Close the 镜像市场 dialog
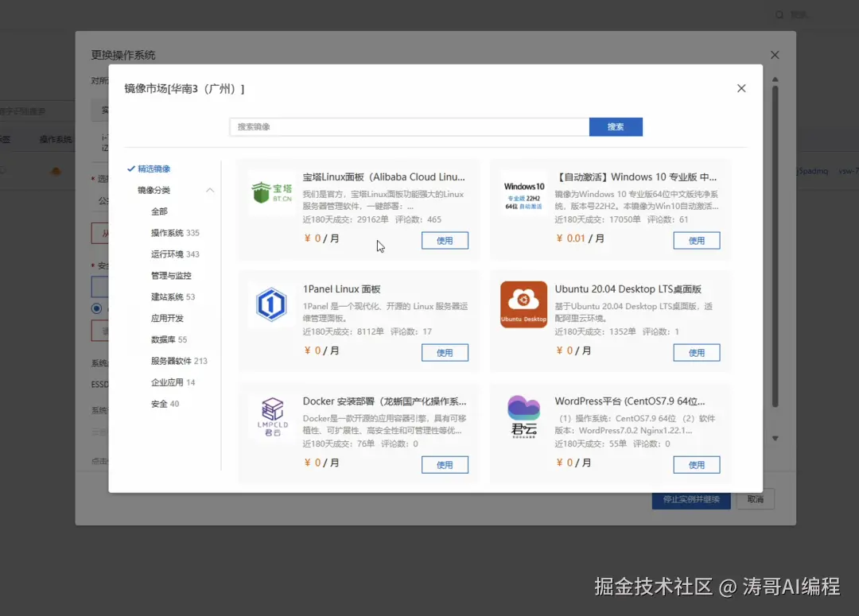859x616 pixels. pos(741,88)
